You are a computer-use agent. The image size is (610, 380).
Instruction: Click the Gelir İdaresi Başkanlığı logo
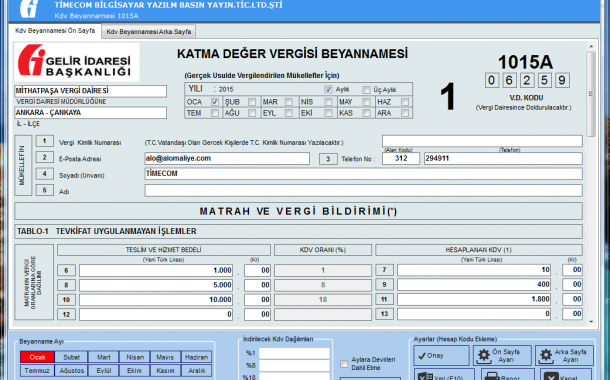point(77,62)
